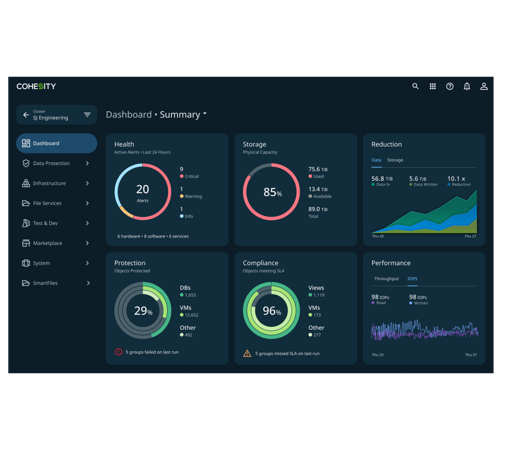Click the Test & Dev sidebar icon
The height and width of the screenshot is (450, 520).
[26, 223]
